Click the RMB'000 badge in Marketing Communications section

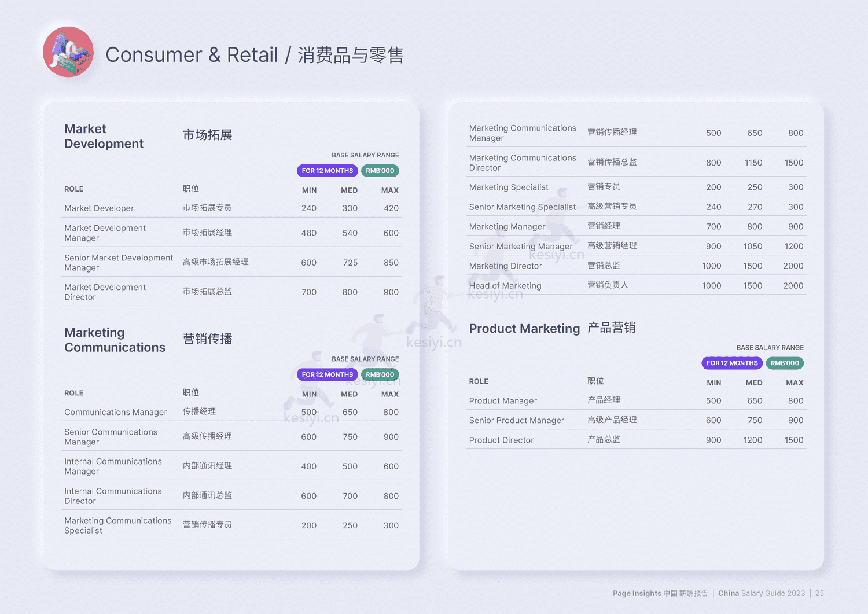pos(380,374)
